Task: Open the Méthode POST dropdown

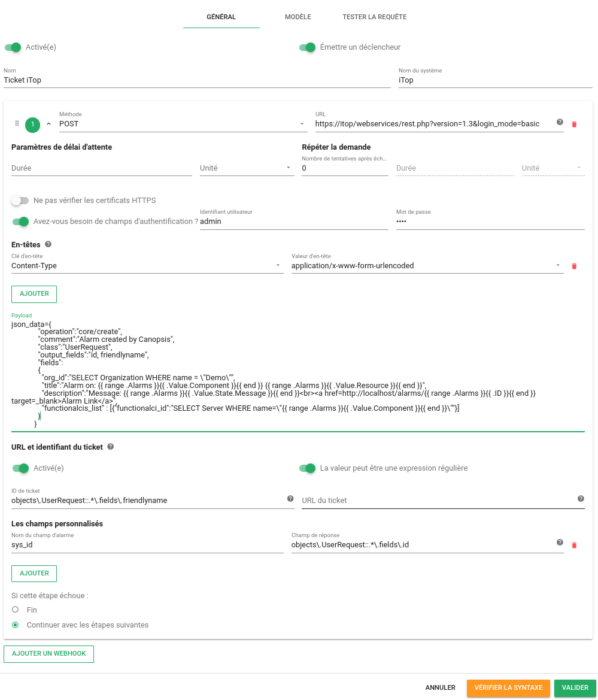Action: [183, 124]
